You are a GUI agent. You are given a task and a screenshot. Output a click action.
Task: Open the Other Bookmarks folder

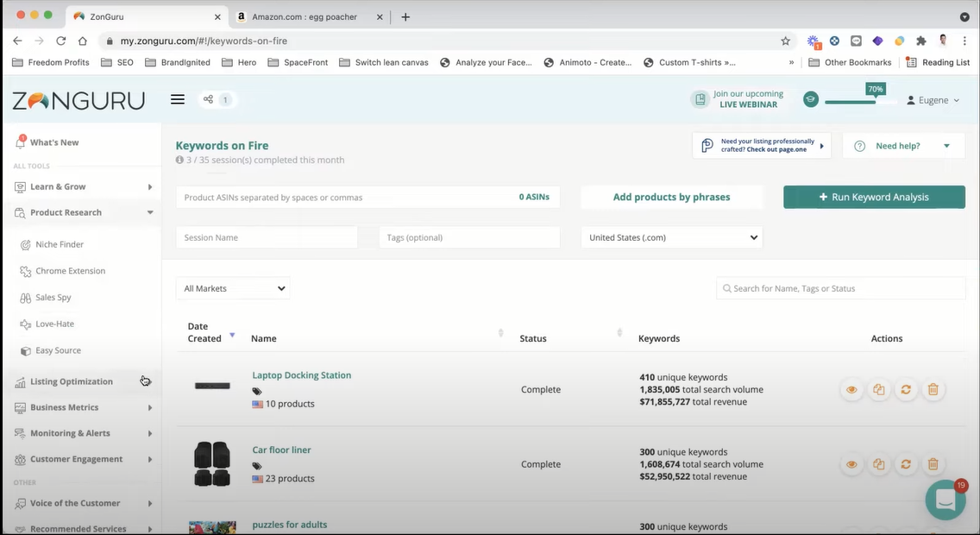tap(850, 62)
